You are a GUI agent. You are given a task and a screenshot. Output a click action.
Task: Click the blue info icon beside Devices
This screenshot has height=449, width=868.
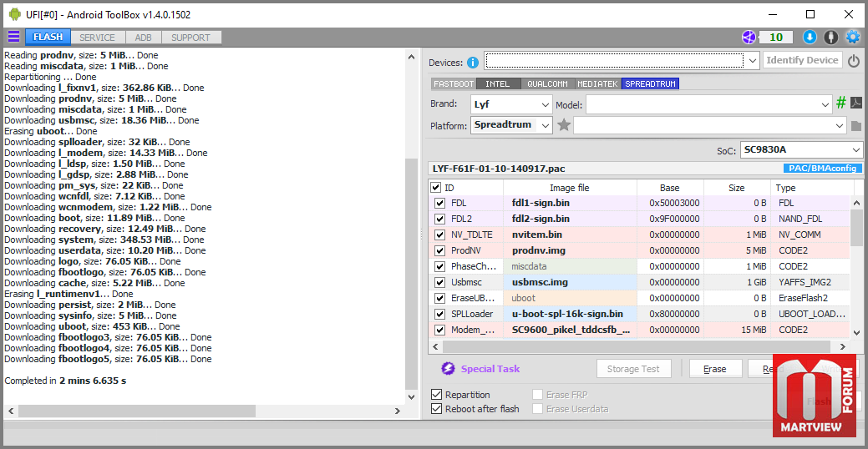(473, 63)
